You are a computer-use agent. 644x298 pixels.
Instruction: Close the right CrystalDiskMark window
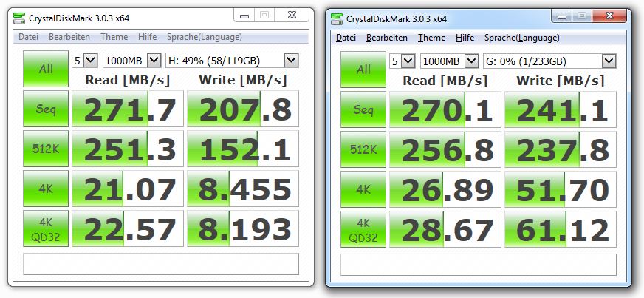point(609,16)
